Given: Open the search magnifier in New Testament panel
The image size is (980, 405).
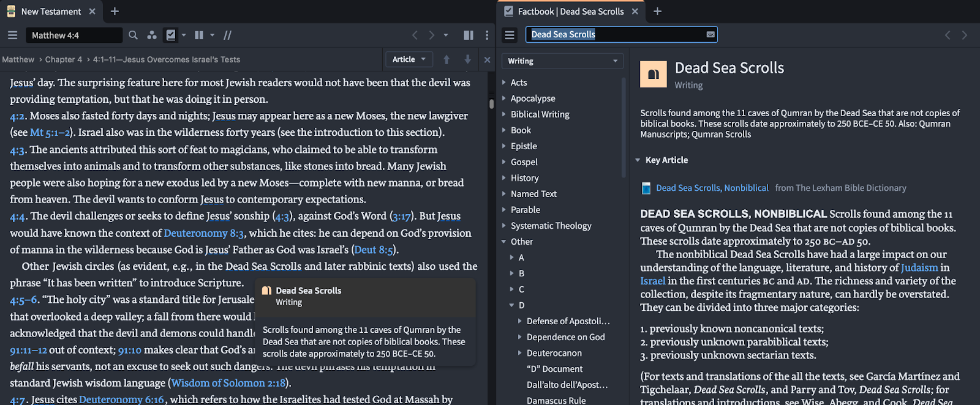Looking at the screenshot, I should tap(133, 35).
